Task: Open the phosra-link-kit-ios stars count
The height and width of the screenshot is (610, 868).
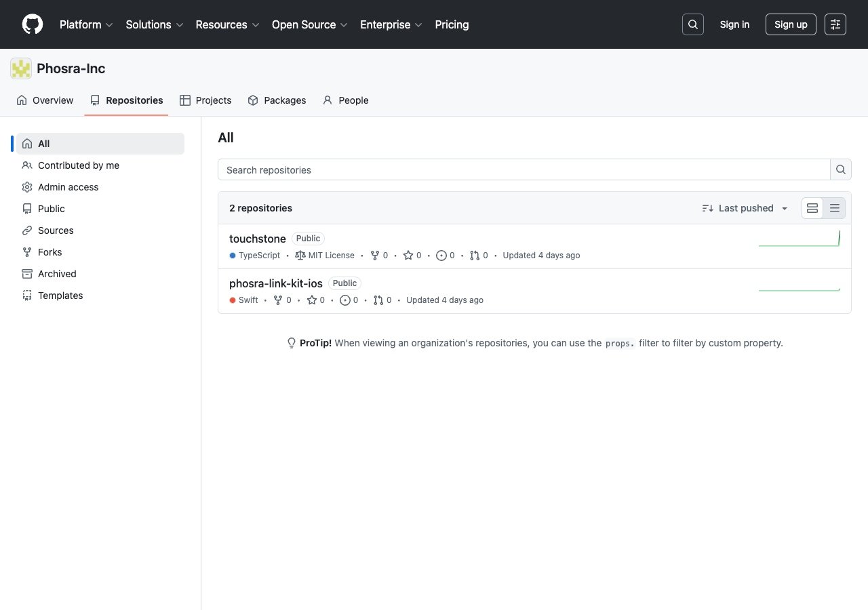Action: tap(316, 300)
